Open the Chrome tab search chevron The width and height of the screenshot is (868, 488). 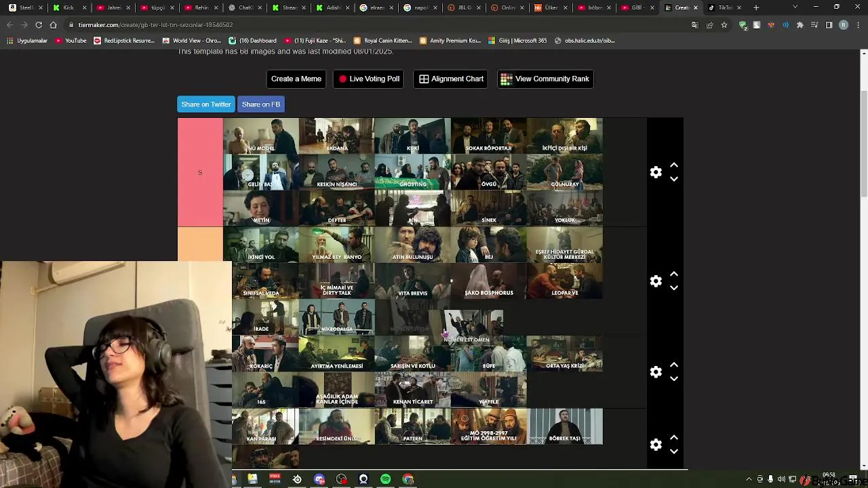tap(795, 7)
